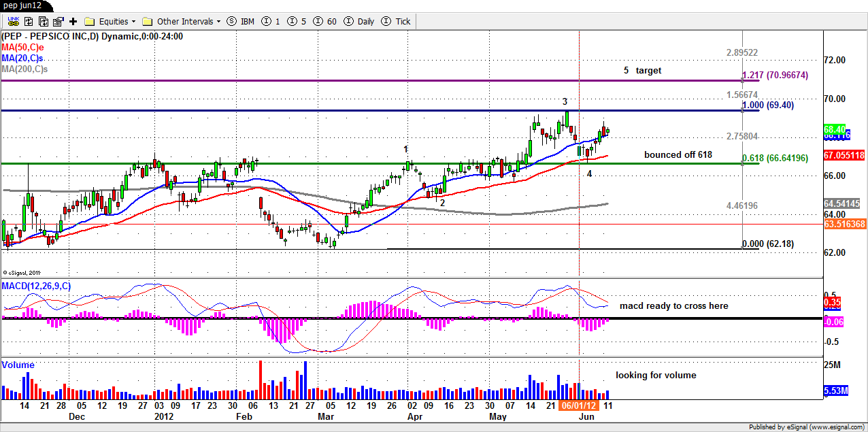The image size is (868, 432).
Task: Click the 'bounced off 618' annotation
Action: pos(678,154)
